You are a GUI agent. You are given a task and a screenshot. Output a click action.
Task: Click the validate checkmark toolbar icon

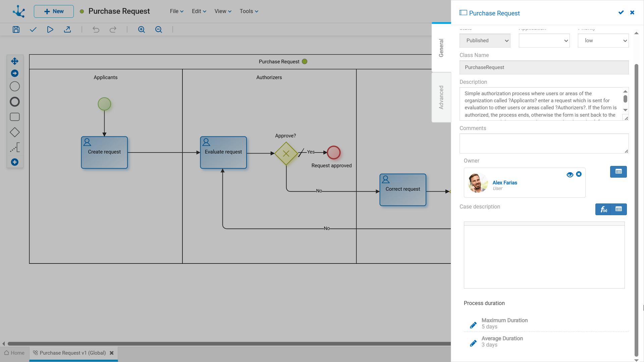pos(33,29)
